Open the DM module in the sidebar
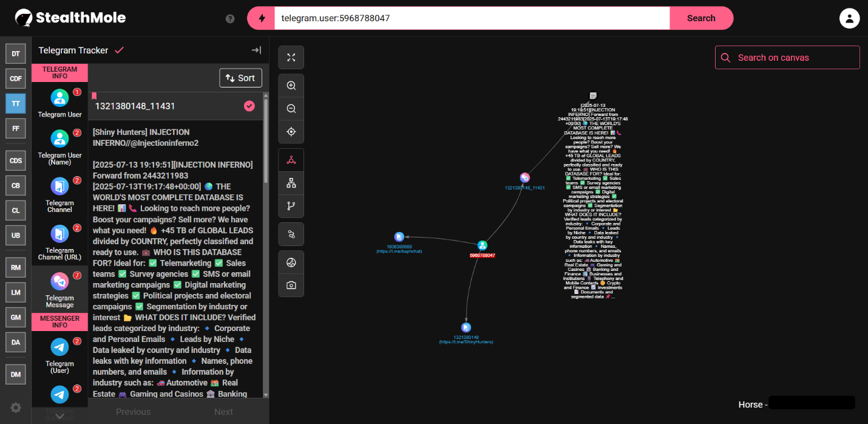This screenshot has height=424, width=868. pyautogui.click(x=16, y=374)
